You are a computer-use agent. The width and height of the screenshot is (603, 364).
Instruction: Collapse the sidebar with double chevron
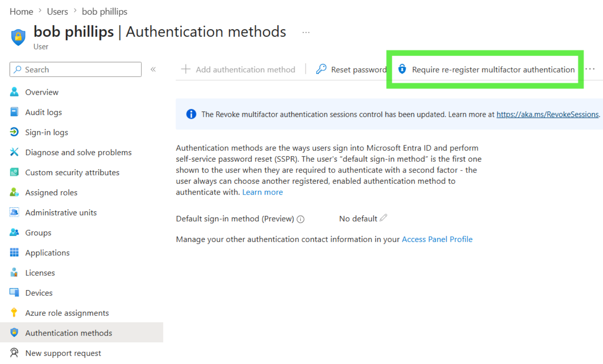153,69
